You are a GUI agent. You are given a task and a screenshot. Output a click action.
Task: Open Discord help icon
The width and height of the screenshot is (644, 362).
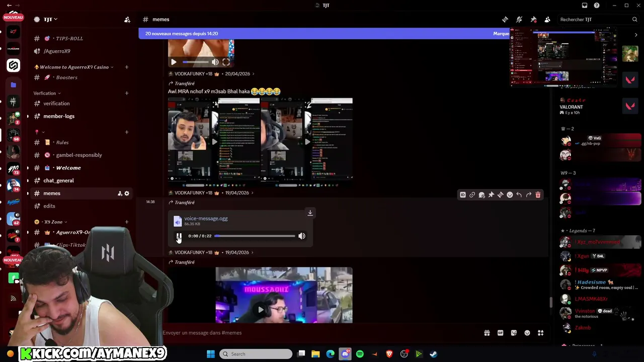click(x=597, y=6)
